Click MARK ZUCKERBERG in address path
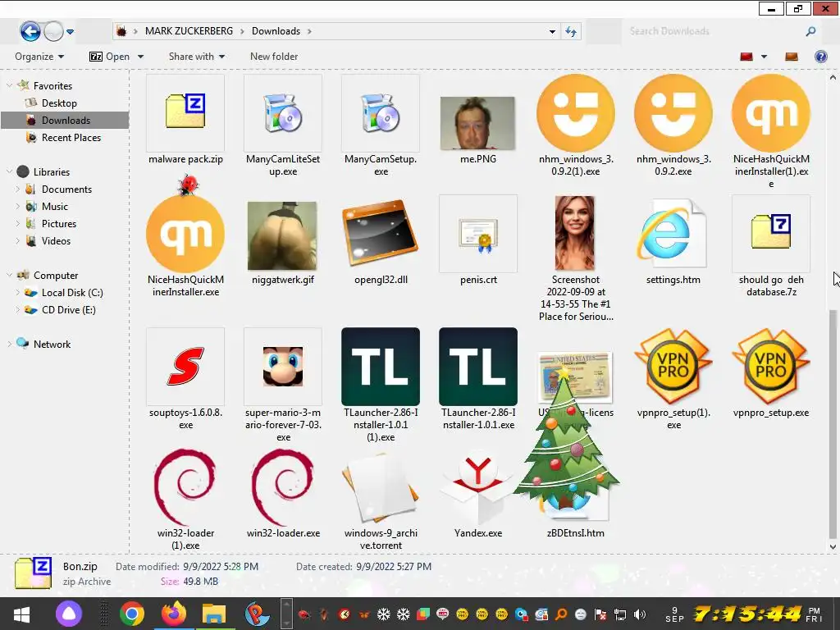Image resolution: width=840 pixels, height=630 pixels. (189, 31)
